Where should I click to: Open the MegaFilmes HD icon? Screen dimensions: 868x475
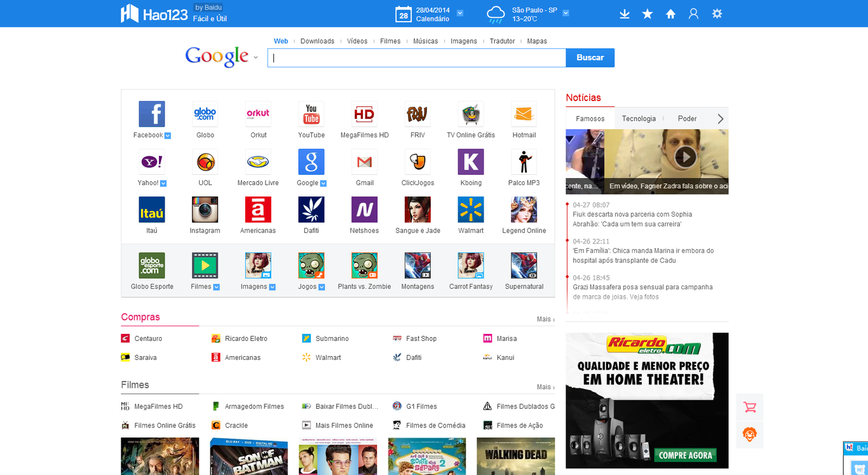365,114
